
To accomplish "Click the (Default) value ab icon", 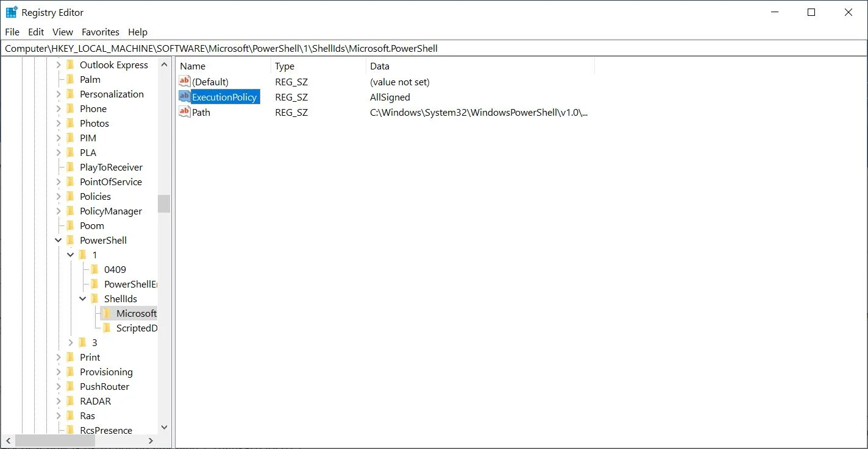I will 185,82.
